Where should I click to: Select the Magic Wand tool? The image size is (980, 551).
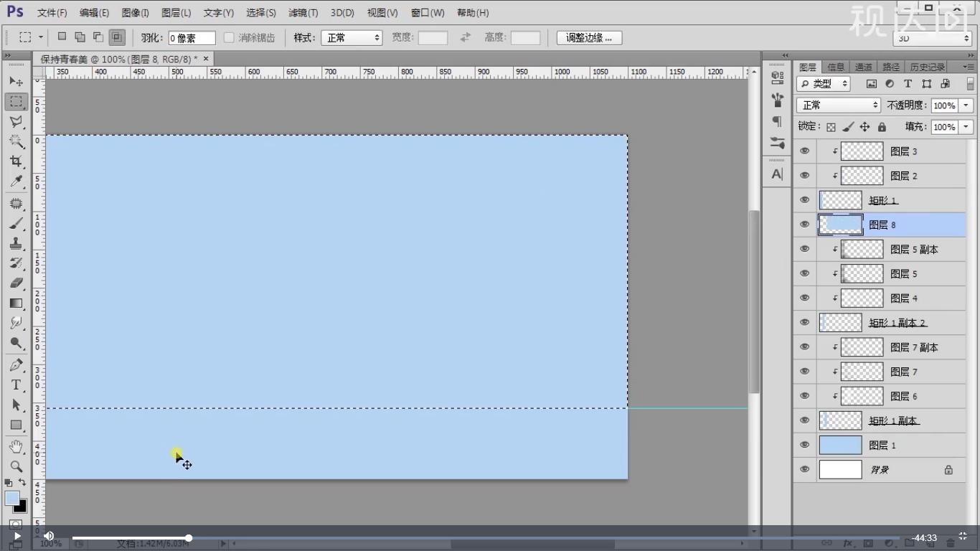16,142
